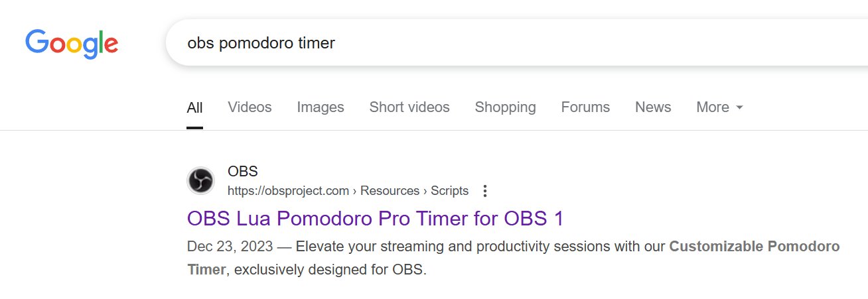868x299 pixels.
Task: Open the Forums tab
Action: click(x=585, y=107)
